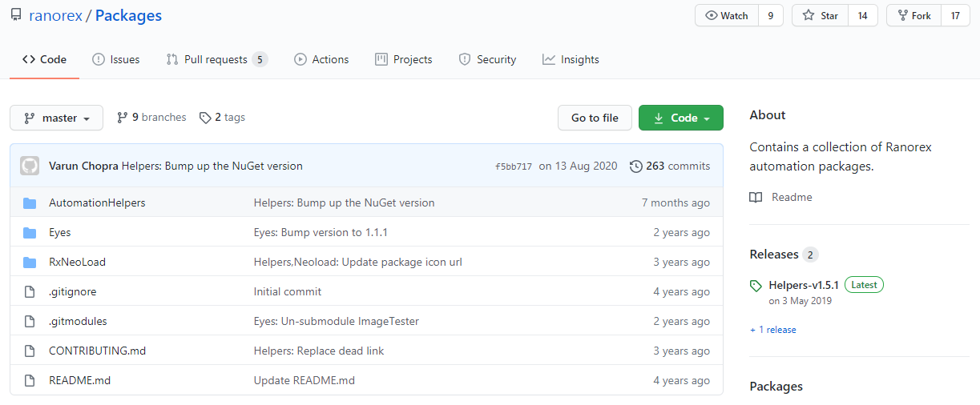Screen dimensions: 980x405
Task: Click the Readme book icon
Action: (756, 197)
